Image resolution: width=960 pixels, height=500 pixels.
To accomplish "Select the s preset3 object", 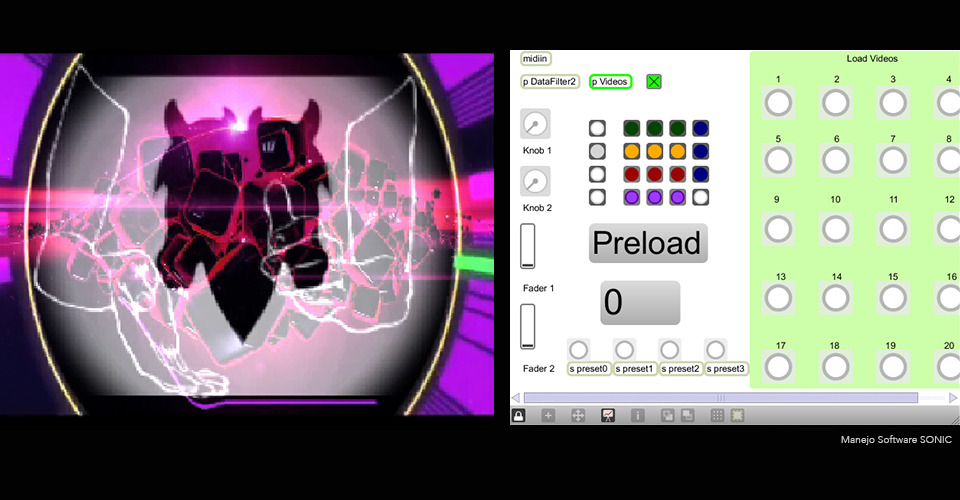I will (726, 369).
